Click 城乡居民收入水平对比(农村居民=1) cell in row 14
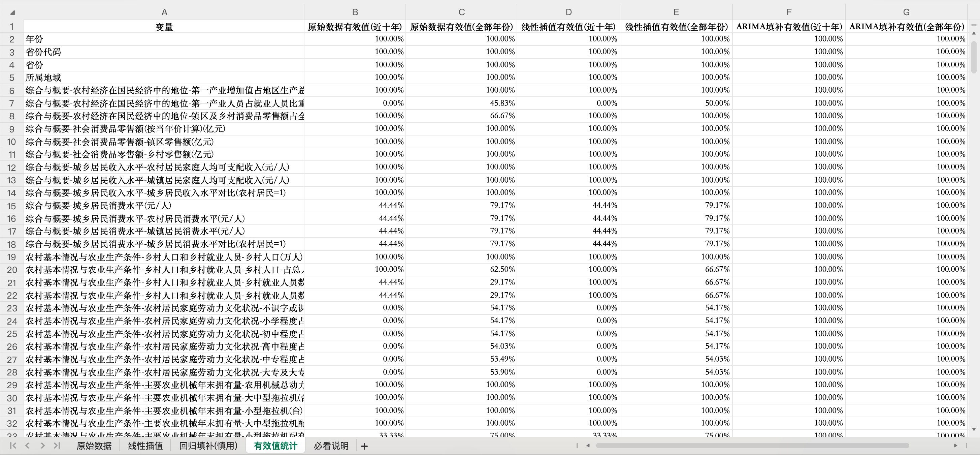Screen dimensions: 980x455 tap(164, 193)
